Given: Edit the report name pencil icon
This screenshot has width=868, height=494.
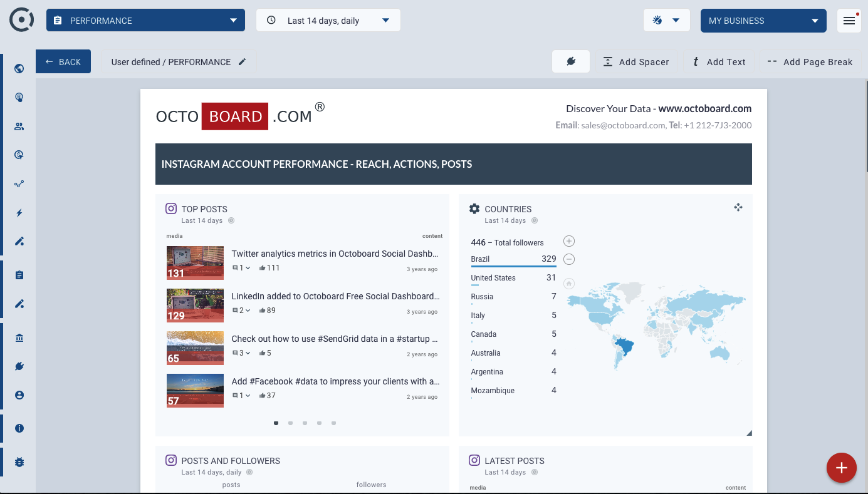Looking at the screenshot, I should tap(243, 62).
